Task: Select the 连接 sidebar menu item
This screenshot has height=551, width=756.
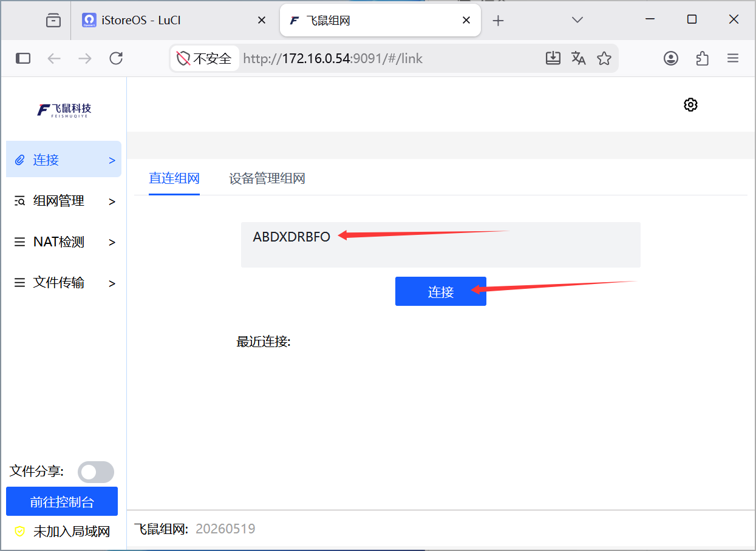Action: coord(64,160)
